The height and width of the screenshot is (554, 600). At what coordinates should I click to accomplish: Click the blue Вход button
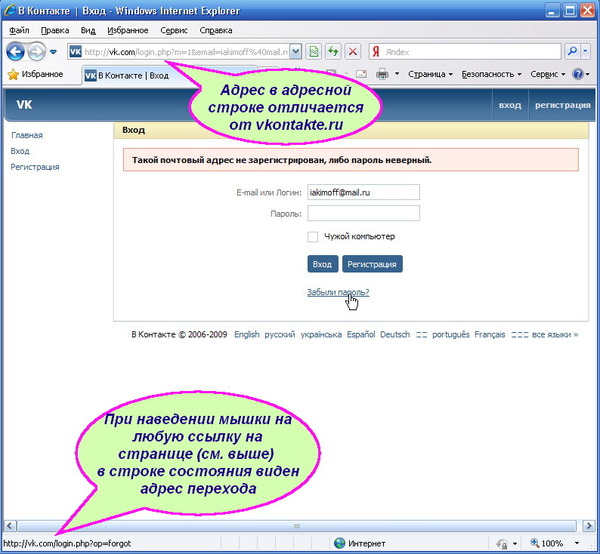point(323,264)
